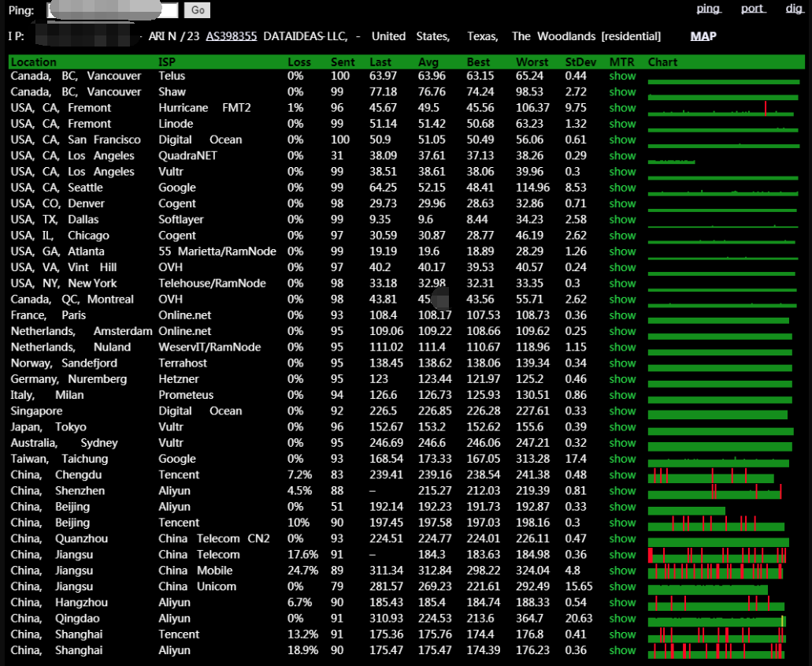Show MTR for Denver Cogent
This screenshot has height=666, width=812.
click(622, 203)
